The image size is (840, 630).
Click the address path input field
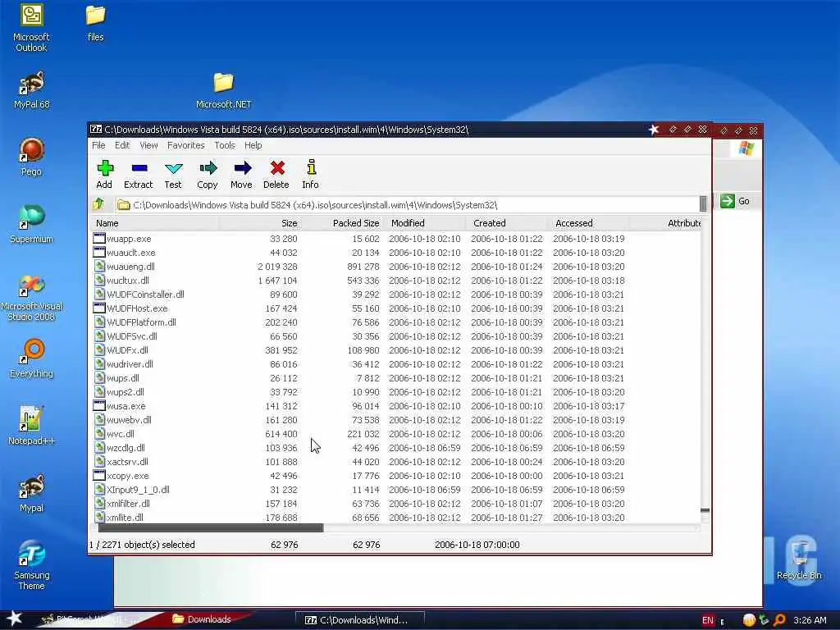(x=407, y=204)
